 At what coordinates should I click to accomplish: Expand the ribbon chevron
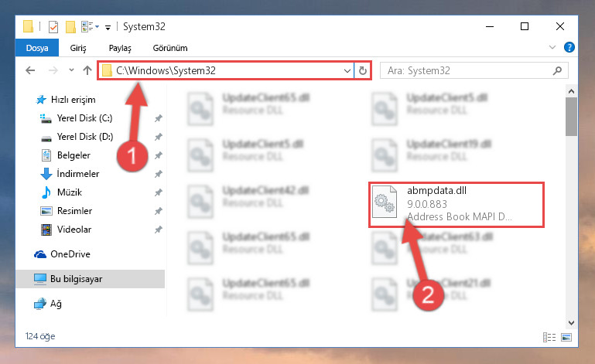(552, 47)
